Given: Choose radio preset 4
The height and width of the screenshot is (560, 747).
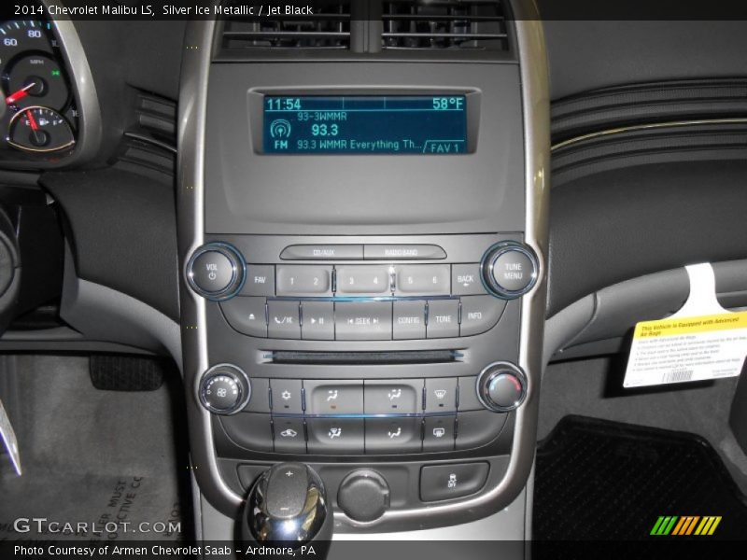Looking at the screenshot, I should [x=375, y=281].
